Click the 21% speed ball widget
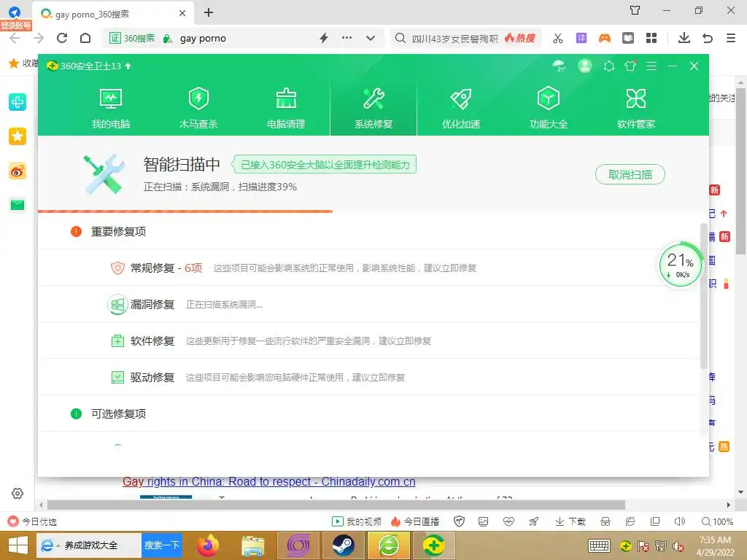This screenshot has height=560, width=747. click(x=681, y=265)
